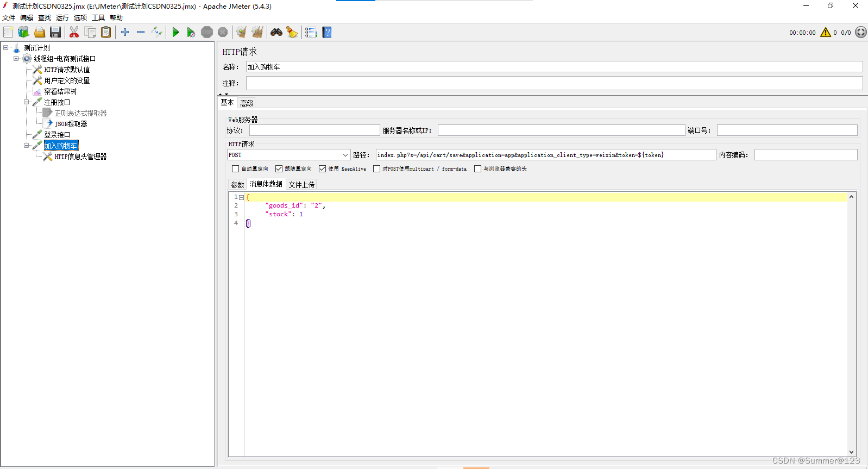Toggle multipart / form-data checkbox
The image size is (868, 469).
pyautogui.click(x=376, y=169)
